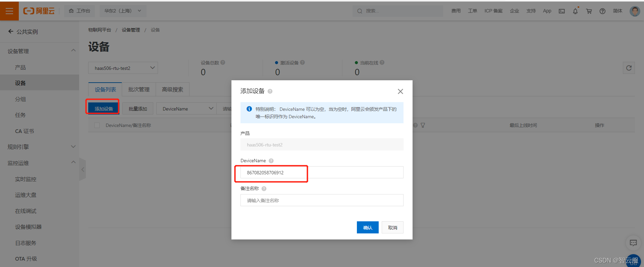
Task: Go to 设备管理 breadcrumb
Action: coord(131,30)
